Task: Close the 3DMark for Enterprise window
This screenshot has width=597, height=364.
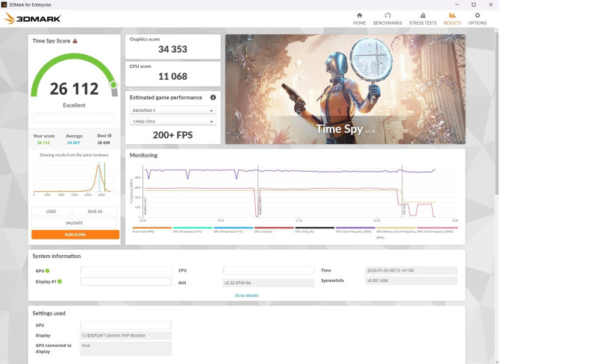Action: coord(491,4)
